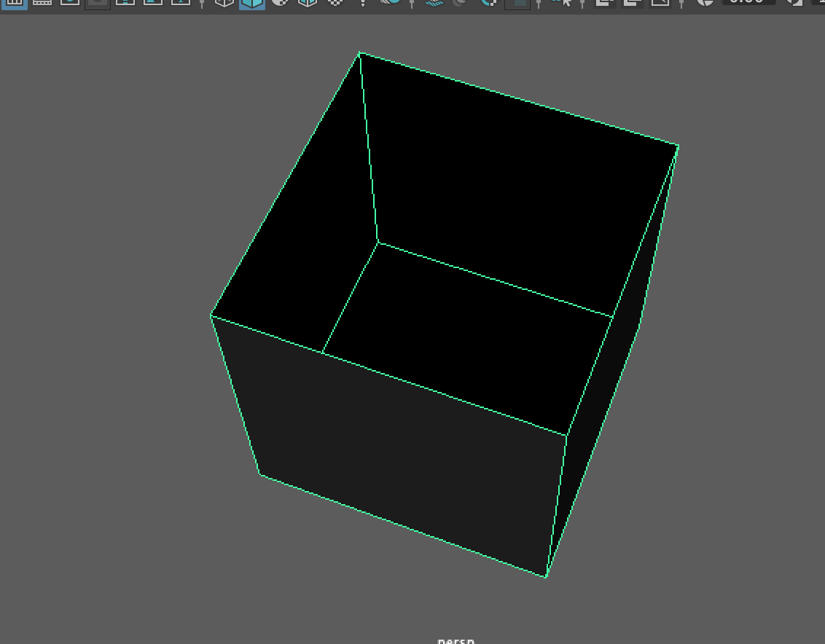Enable the use all lights icon
Image resolution: width=825 pixels, height=644 pixels.
pos(362,3)
